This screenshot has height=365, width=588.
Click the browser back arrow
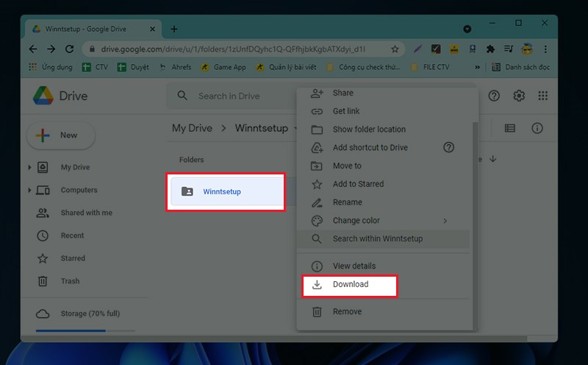click(x=33, y=49)
